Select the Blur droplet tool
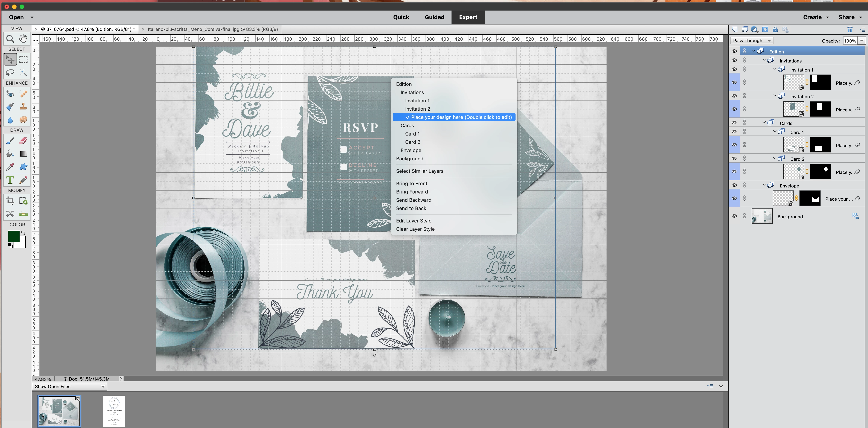The height and width of the screenshot is (428, 868). pyautogui.click(x=10, y=120)
